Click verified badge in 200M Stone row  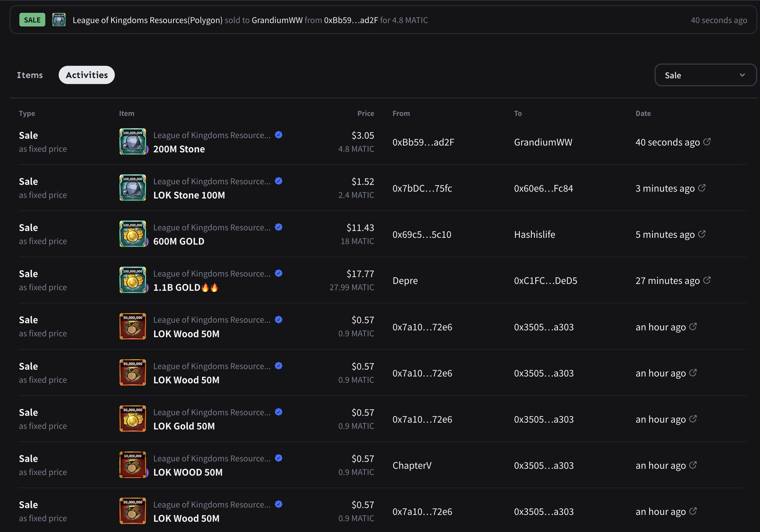point(279,135)
